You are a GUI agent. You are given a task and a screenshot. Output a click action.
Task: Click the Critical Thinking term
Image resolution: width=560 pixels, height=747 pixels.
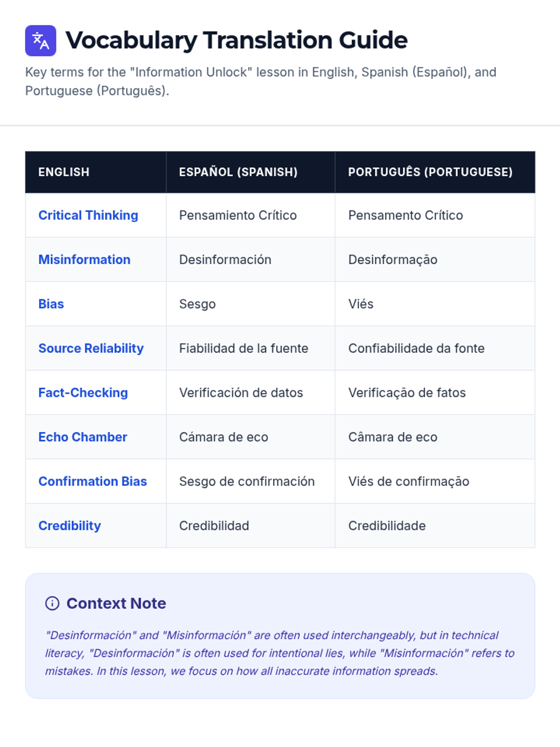click(x=88, y=215)
